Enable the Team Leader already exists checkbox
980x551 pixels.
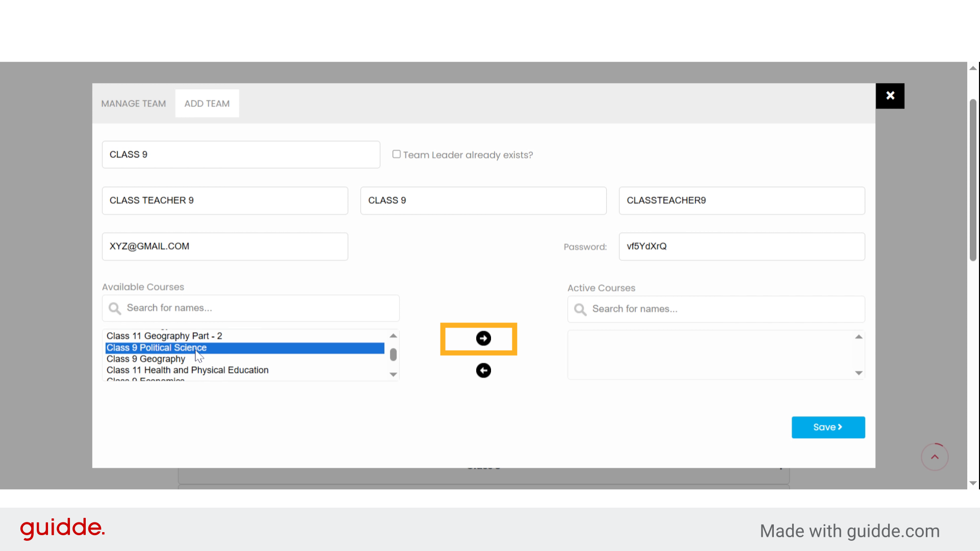(x=396, y=154)
